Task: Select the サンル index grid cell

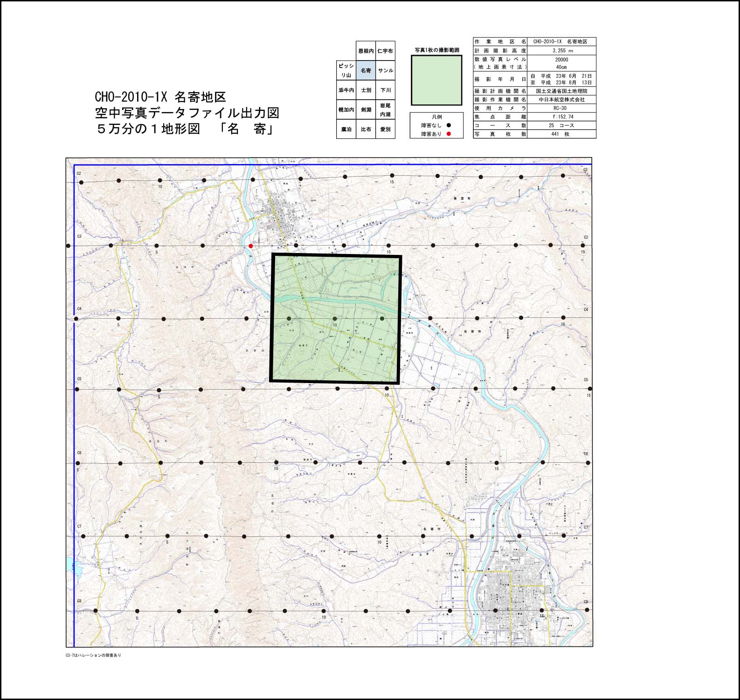Action: [x=385, y=70]
